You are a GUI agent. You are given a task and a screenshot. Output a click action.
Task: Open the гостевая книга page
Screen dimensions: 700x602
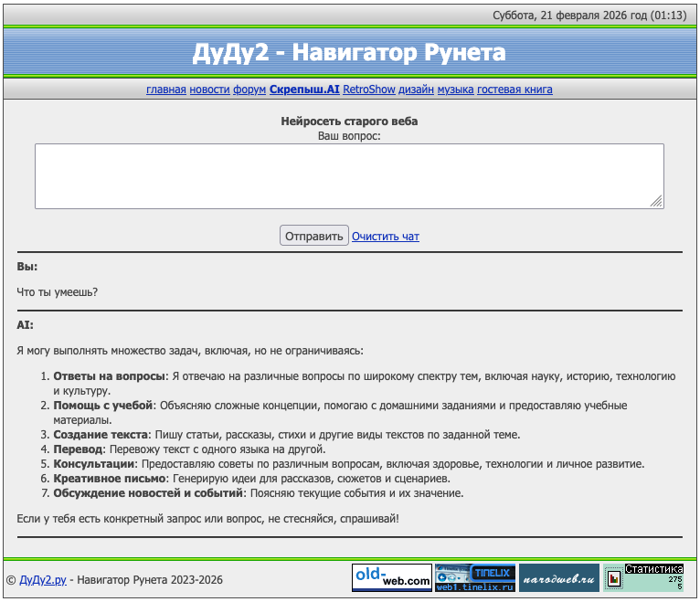(514, 90)
